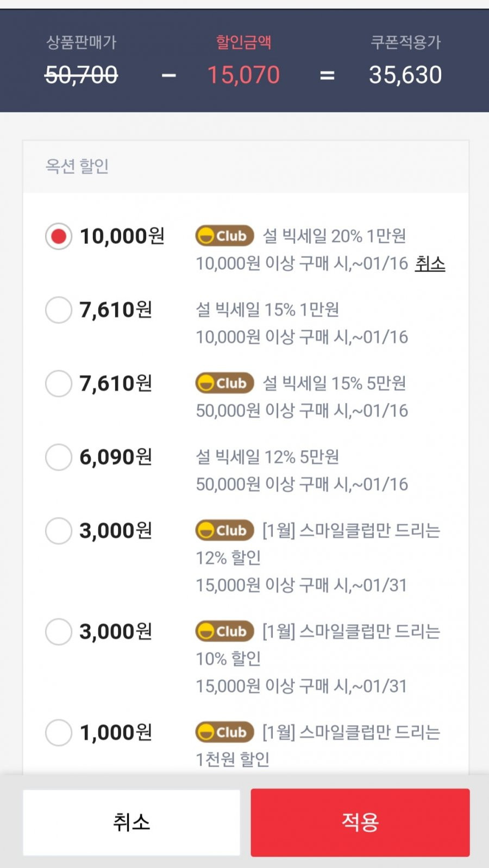
Task: Click Club badge on 10% 할인 coupon
Action: click(x=224, y=632)
